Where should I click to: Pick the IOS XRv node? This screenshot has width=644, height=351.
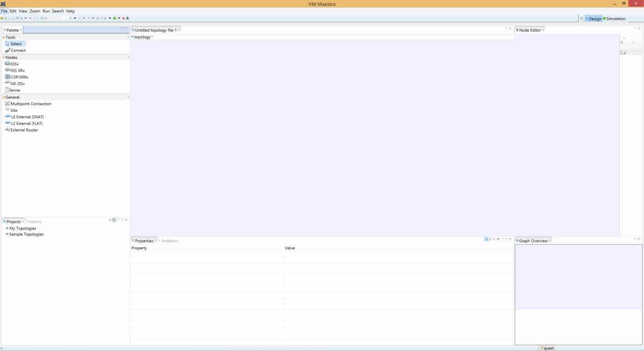(15, 70)
